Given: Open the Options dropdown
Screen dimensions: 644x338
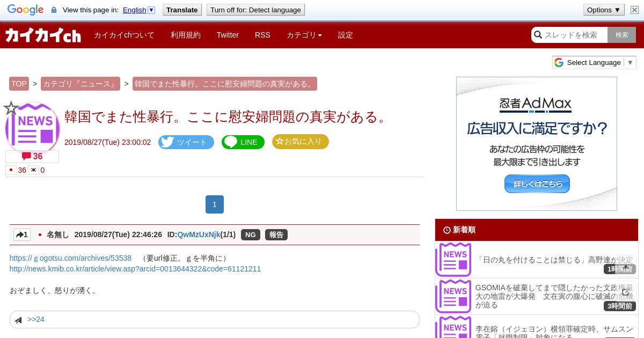Looking at the screenshot, I should click(x=604, y=10).
